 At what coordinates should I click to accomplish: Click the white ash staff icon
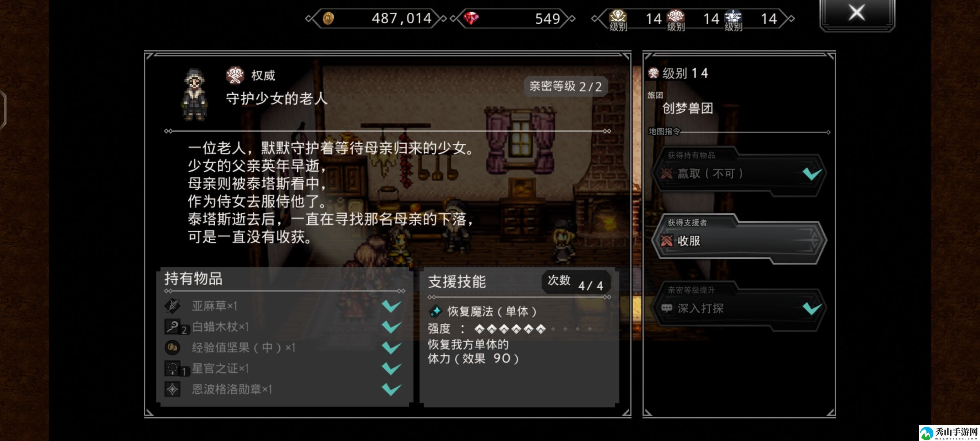point(172,327)
